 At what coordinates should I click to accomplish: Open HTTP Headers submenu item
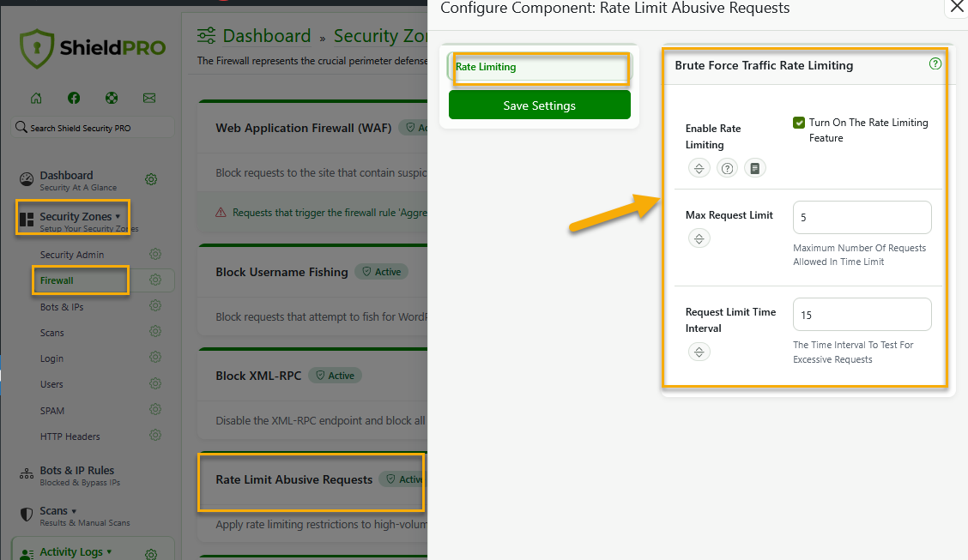point(70,437)
